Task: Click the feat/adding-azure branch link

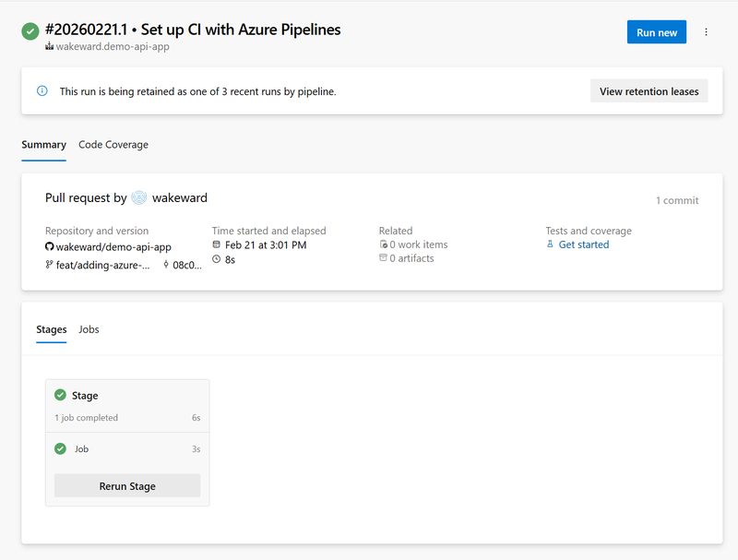Action: coord(102,265)
